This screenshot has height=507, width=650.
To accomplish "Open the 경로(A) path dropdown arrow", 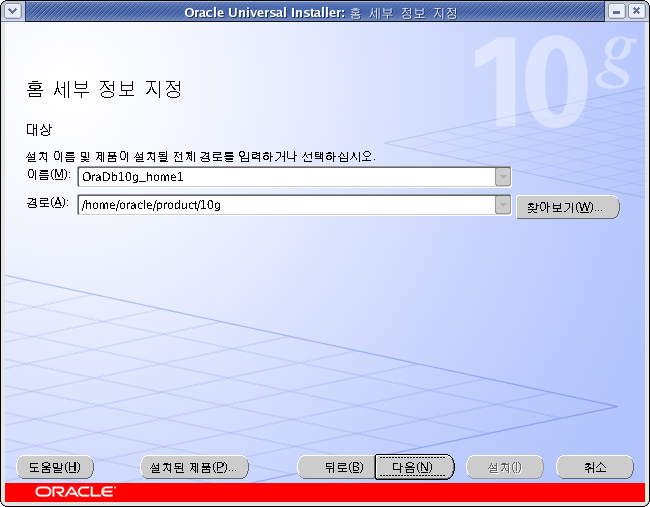I will coord(503,205).
